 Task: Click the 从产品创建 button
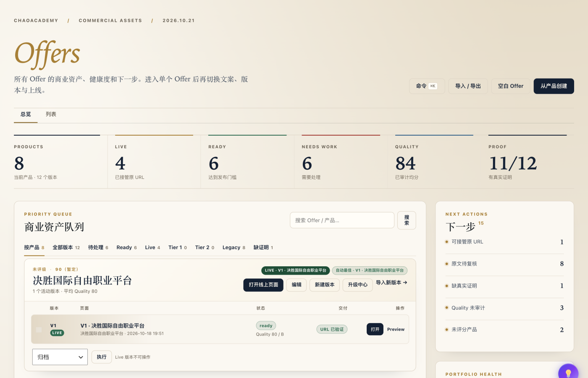pos(554,86)
